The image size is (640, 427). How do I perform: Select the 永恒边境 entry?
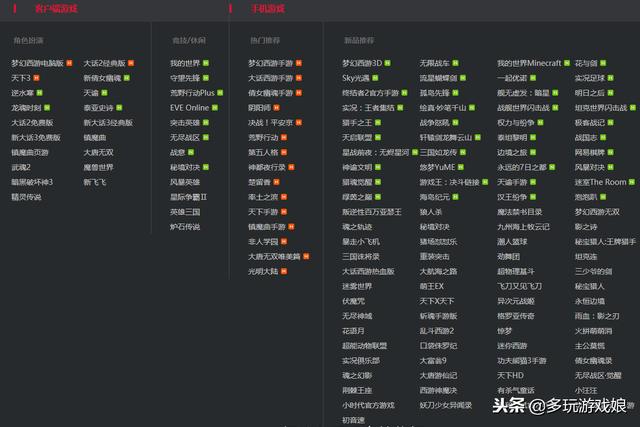(590, 301)
